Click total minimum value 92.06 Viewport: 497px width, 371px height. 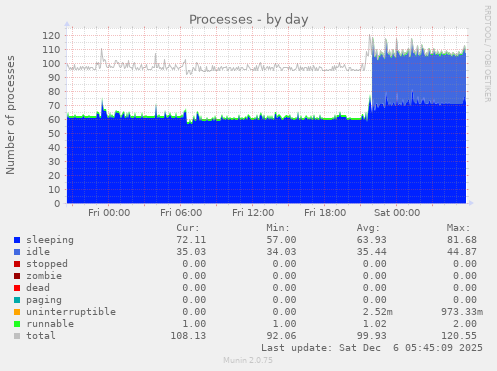click(x=281, y=336)
